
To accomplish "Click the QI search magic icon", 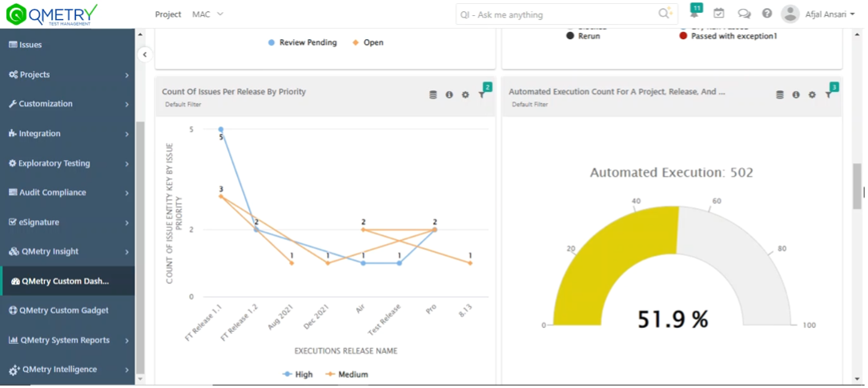I will click(x=665, y=14).
